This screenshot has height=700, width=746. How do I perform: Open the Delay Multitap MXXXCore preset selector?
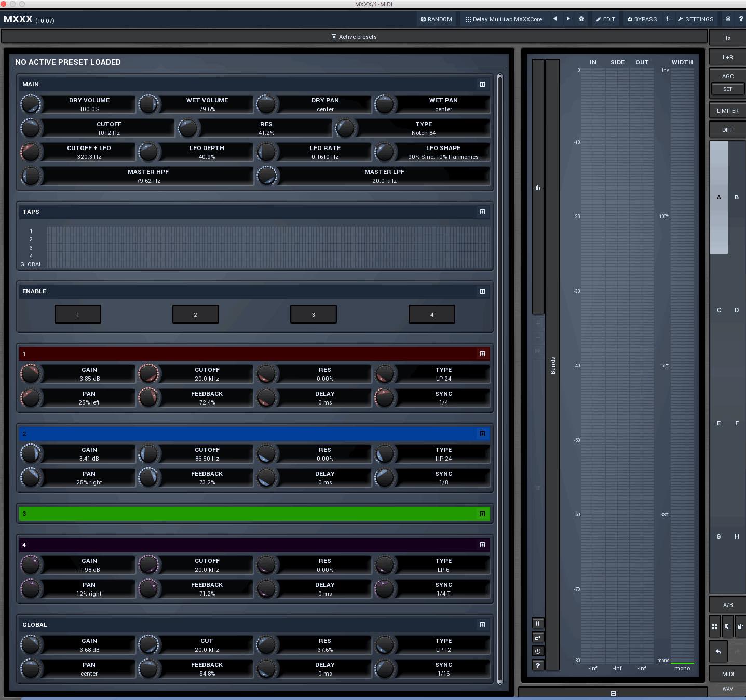pyautogui.click(x=504, y=19)
